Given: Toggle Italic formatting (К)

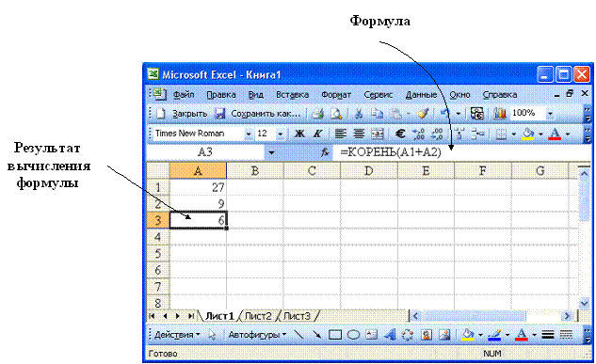Looking at the screenshot, I should coord(317,134).
